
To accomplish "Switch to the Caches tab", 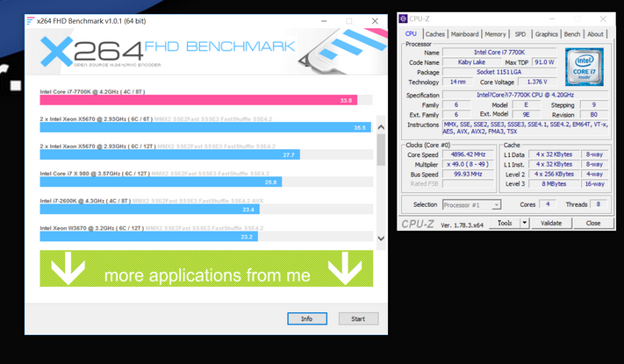I will click(435, 34).
